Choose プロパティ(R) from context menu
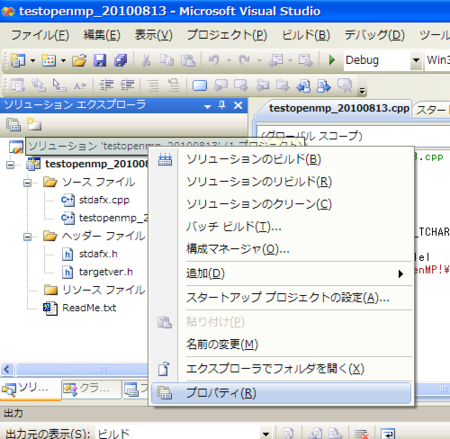This screenshot has width=450, height=439. 281,393
